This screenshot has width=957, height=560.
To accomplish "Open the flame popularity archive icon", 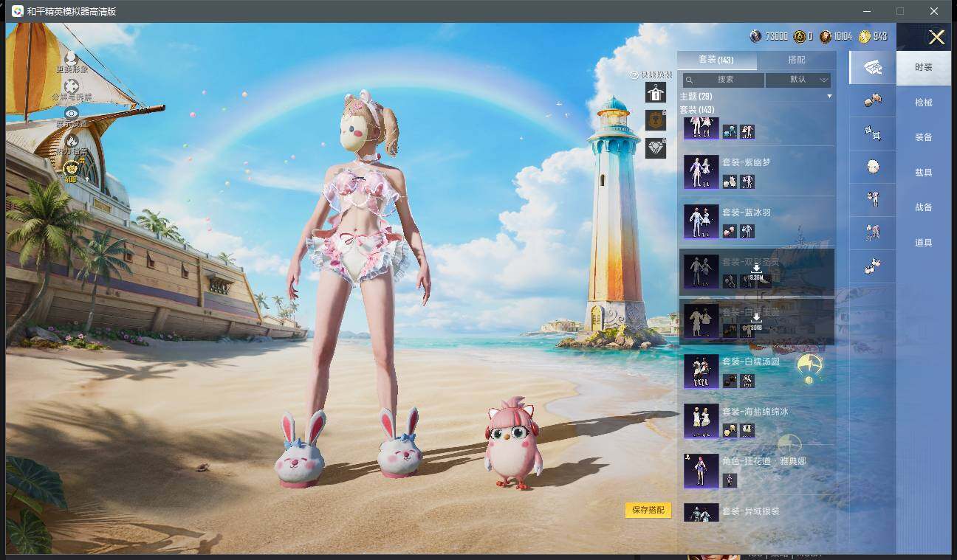I will coord(72,139).
